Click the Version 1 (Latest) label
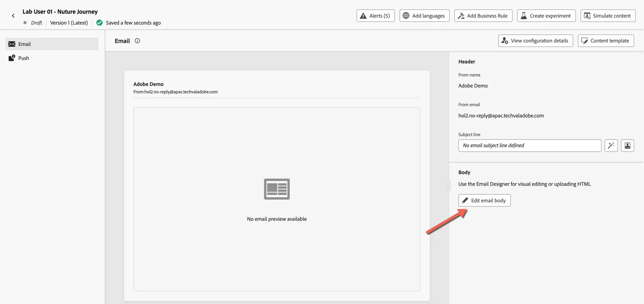 click(x=69, y=23)
